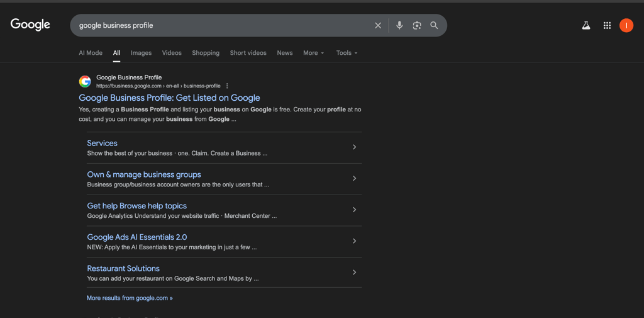
Task: Open the Google apps grid
Action: click(607, 26)
